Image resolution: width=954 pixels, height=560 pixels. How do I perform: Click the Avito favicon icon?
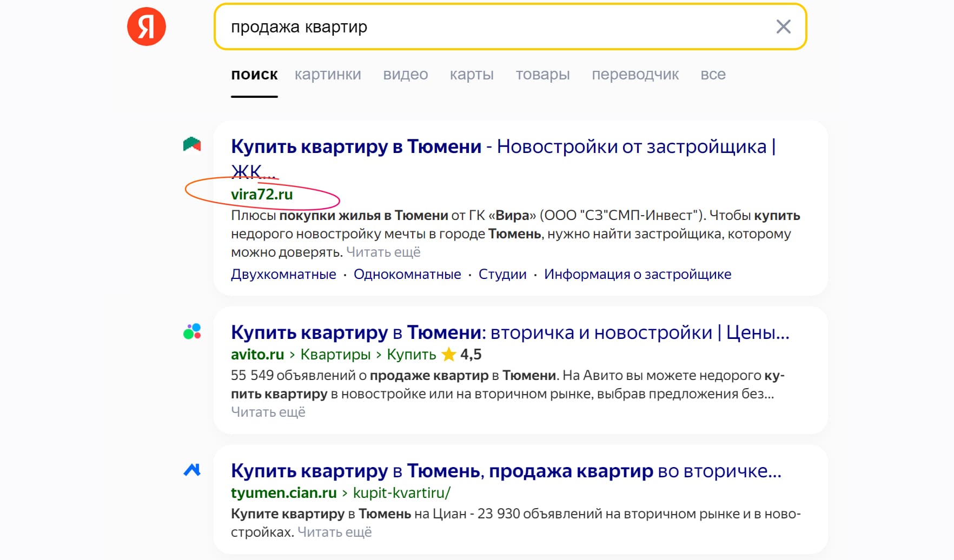pos(192,332)
